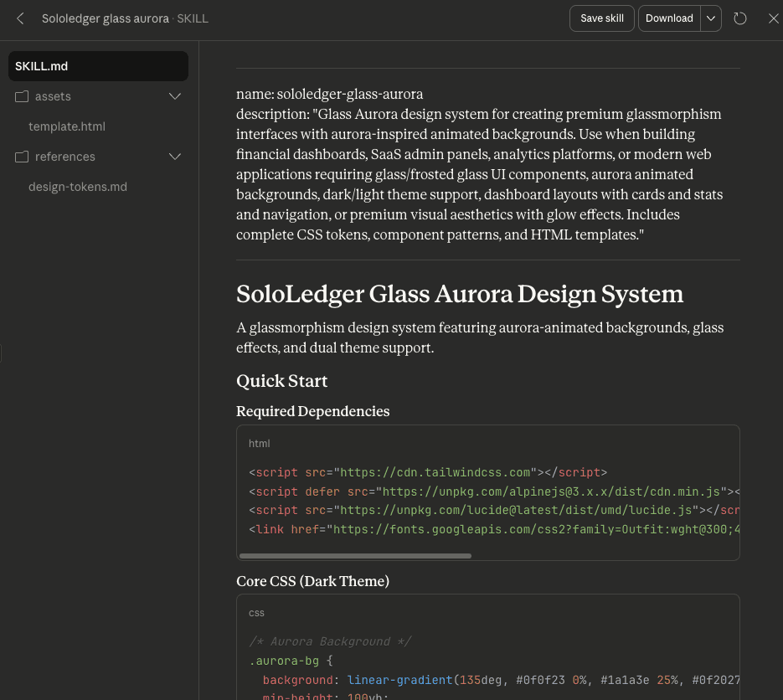Click the sidebar handle on the left edge
Image resolution: width=783 pixels, height=700 pixels.
tap(2, 354)
